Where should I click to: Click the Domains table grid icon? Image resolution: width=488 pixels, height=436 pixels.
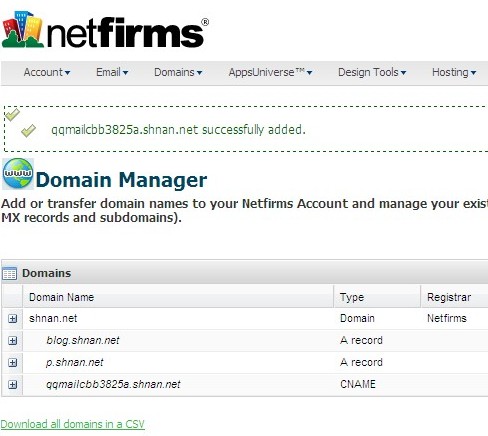9,274
